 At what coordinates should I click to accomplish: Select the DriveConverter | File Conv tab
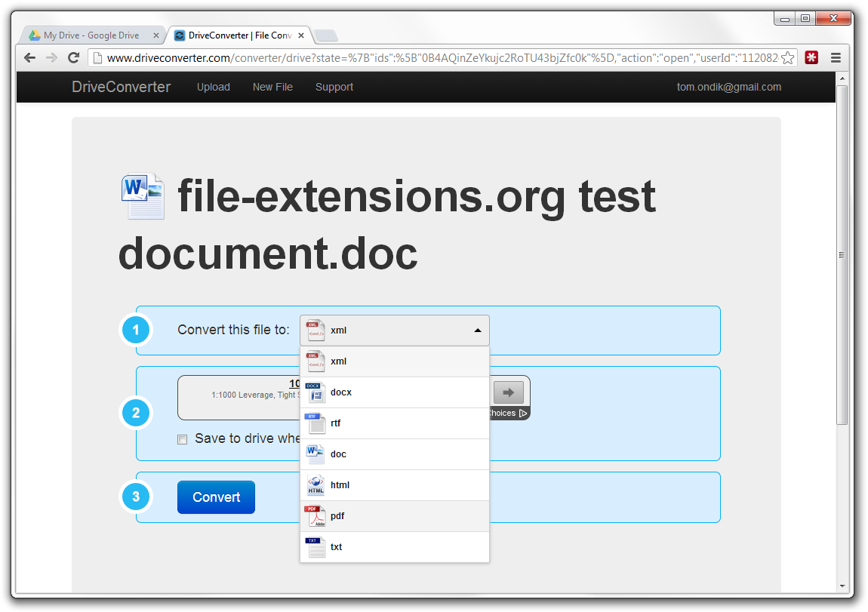tap(239, 35)
